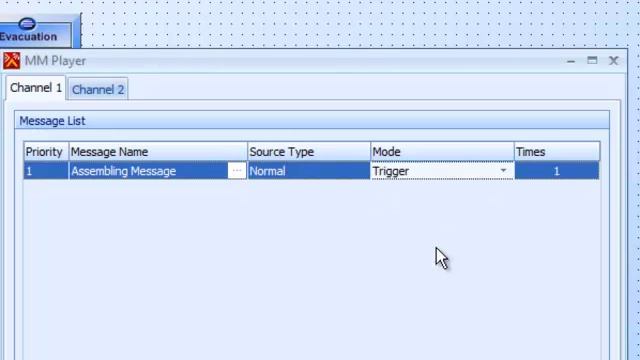Screen dimensions: 640x360
Task: Click the Normal source type cell
Action: [x=309, y=171]
